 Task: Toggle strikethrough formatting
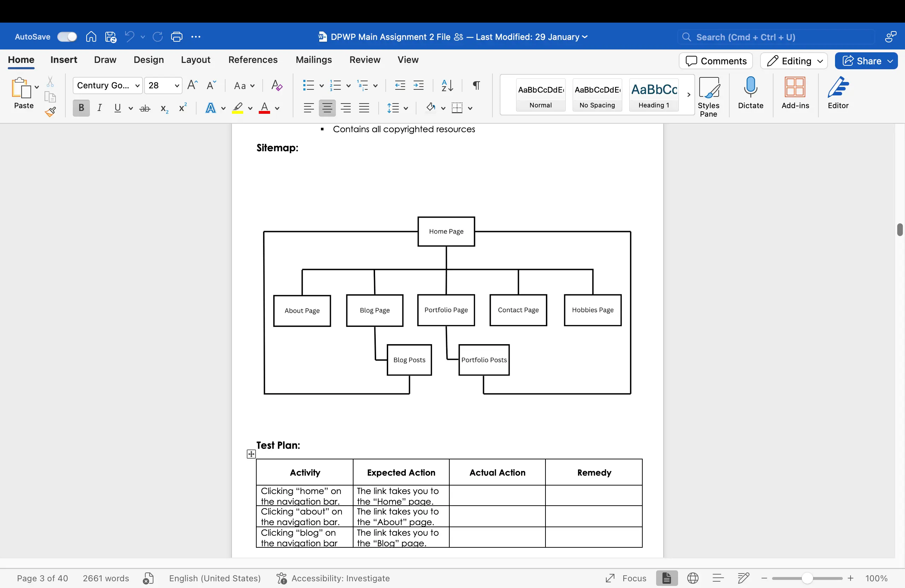tap(145, 108)
